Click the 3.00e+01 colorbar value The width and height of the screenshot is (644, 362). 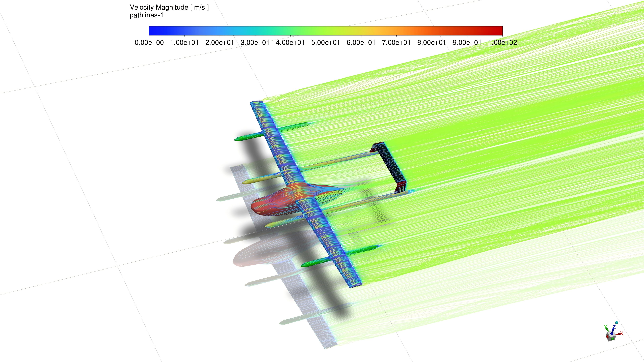[255, 42]
